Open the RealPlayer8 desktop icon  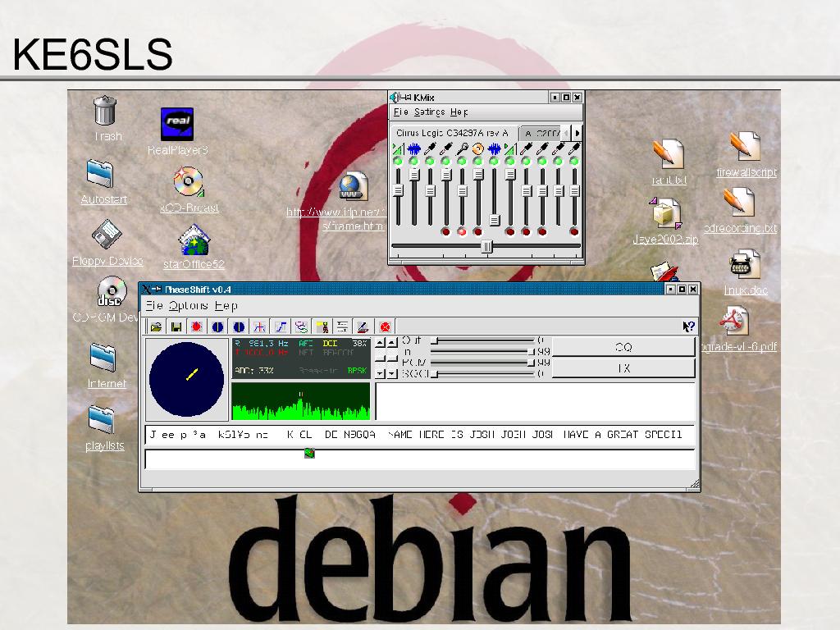pyautogui.click(x=177, y=124)
